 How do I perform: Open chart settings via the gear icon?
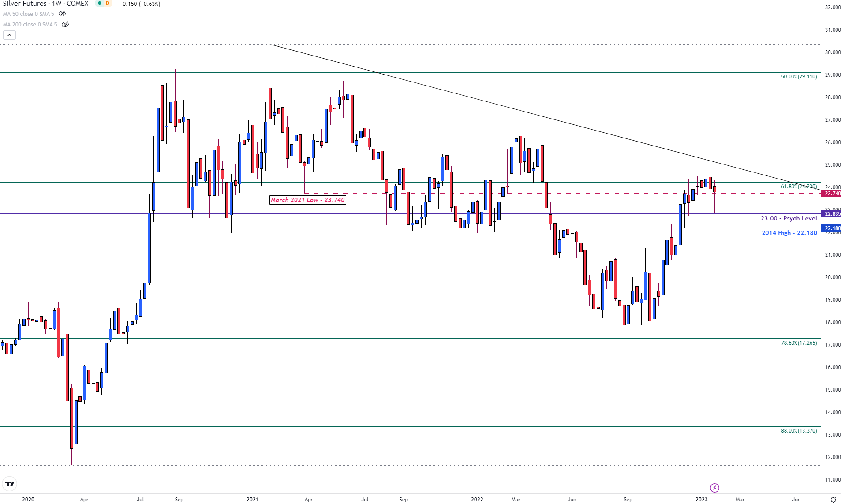(x=833, y=500)
